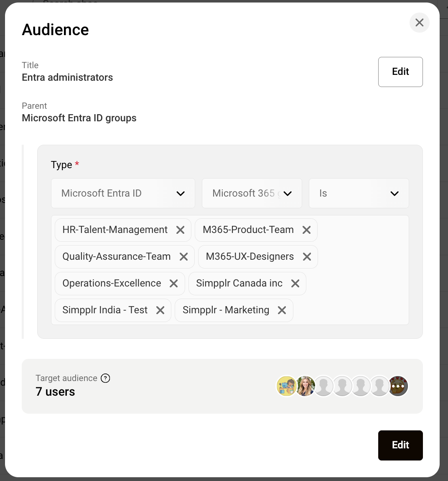Delete the Simpplr Canada inc chip
The width and height of the screenshot is (448, 481).
(295, 284)
